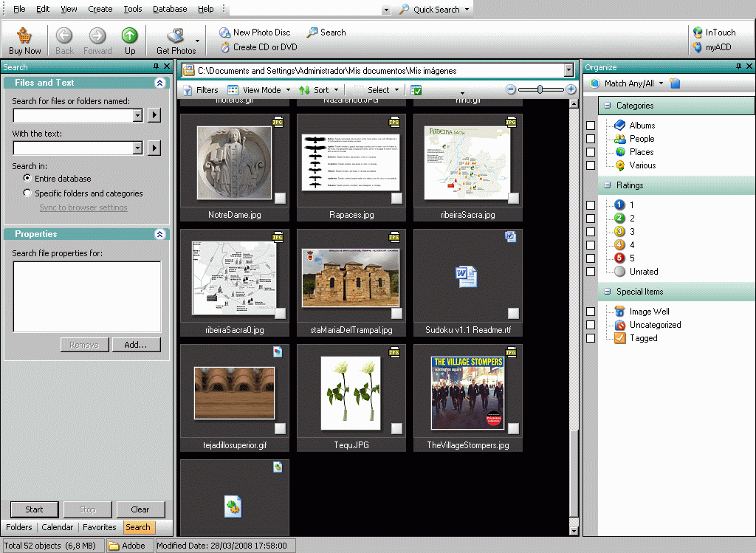This screenshot has height=553, width=756.
Task: Open the Database menu
Action: click(169, 9)
